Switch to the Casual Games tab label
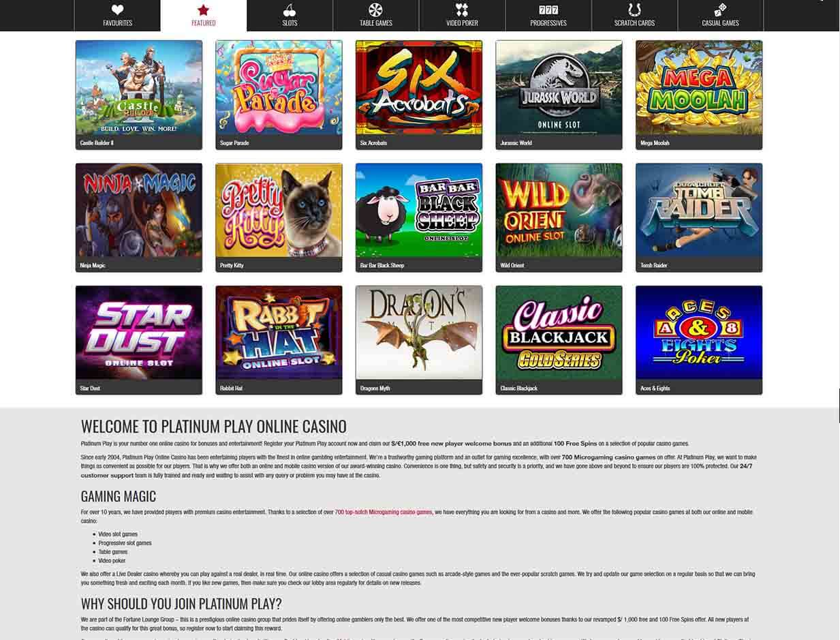This screenshot has width=840, height=640. [720, 23]
